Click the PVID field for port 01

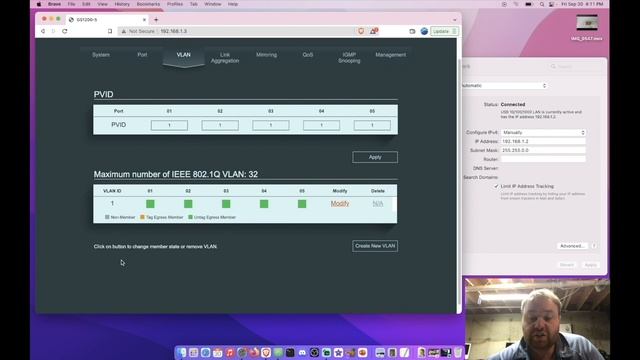tap(169, 125)
